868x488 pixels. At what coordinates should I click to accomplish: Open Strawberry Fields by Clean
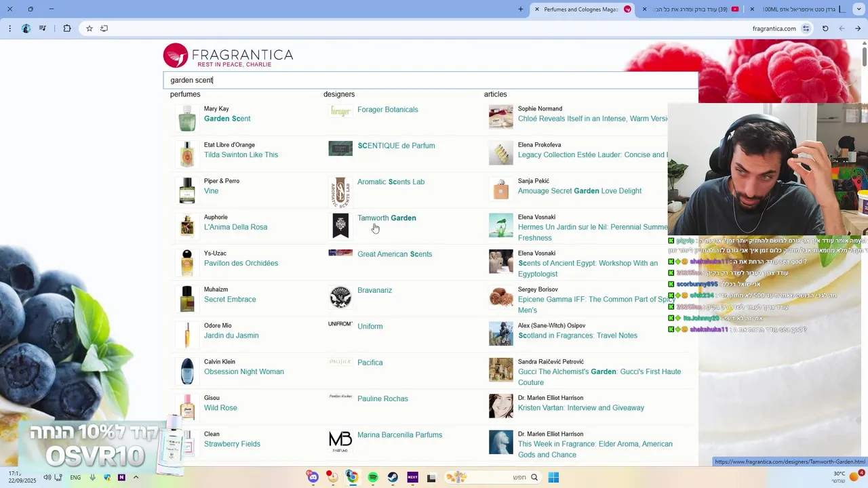point(232,444)
